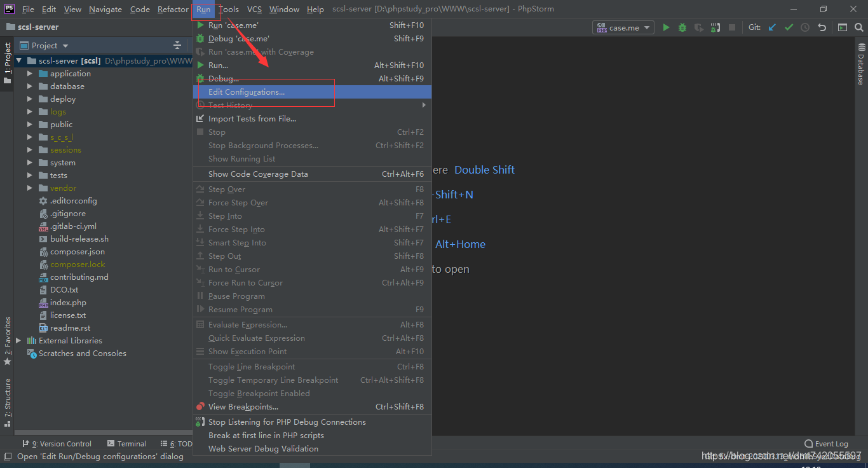Choose Run… item with Alt+Shift+F10

[x=312, y=65]
